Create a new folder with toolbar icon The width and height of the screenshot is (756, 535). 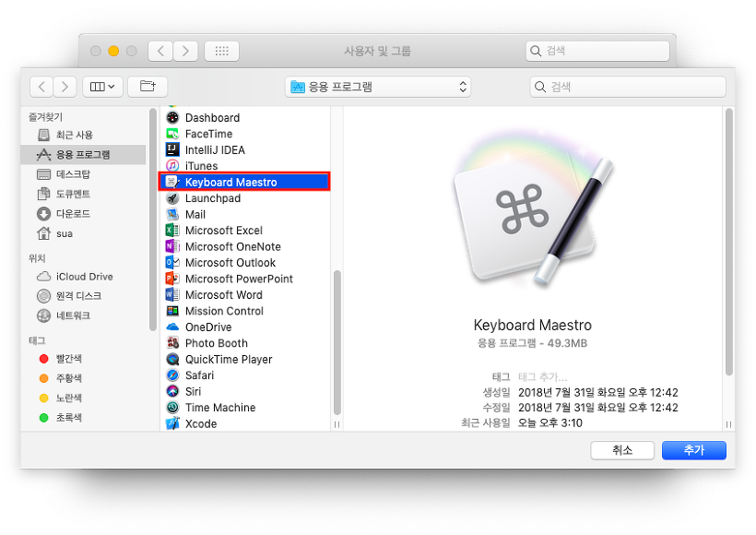tap(148, 87)
